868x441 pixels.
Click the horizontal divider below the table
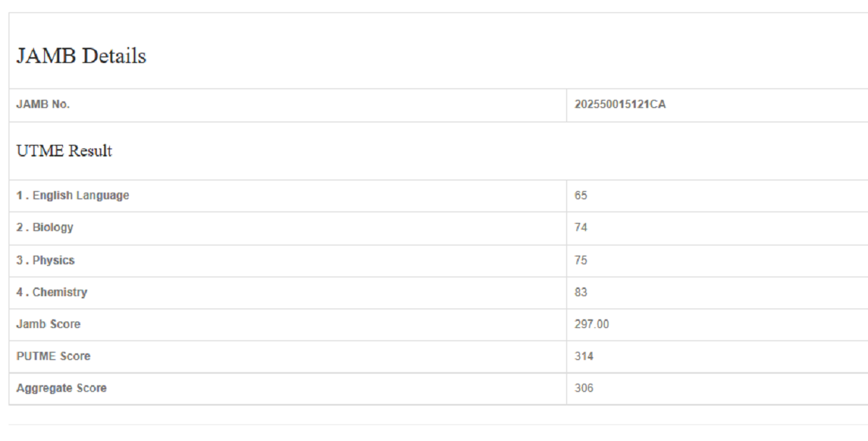pos(434,424)
